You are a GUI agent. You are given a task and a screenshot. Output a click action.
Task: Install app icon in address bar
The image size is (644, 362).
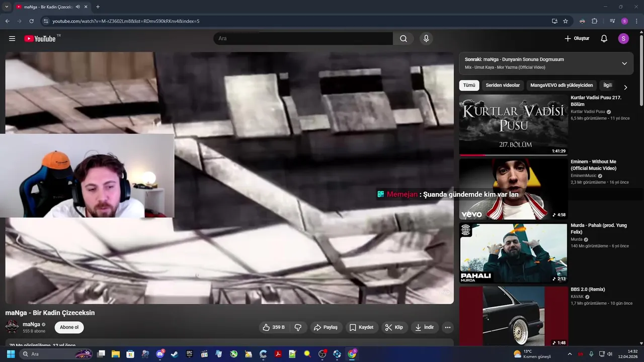coord(554,21)
